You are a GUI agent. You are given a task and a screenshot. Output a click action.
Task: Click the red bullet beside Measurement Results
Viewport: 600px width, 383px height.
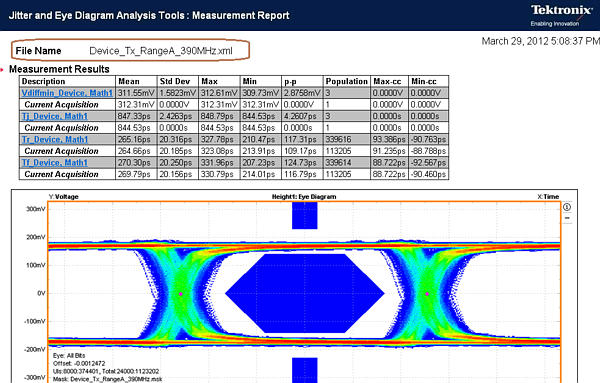[2, 70]
